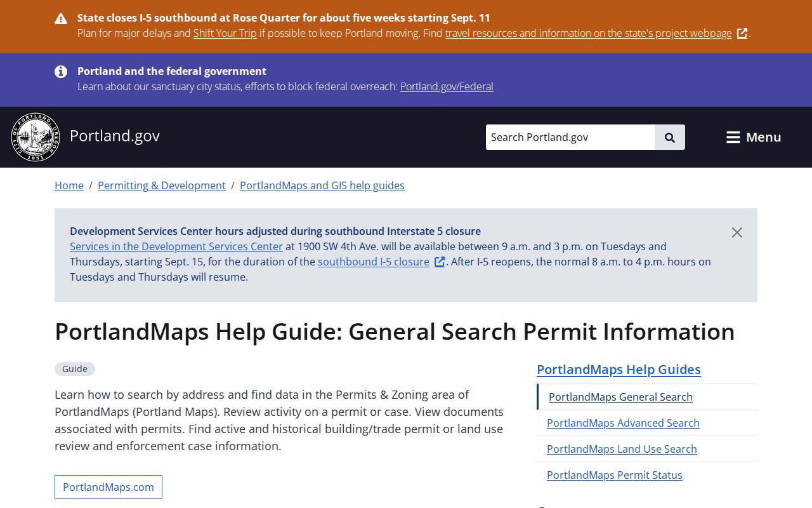Select PortlandMaps Advanced Search sidebar item

point(623,423)
